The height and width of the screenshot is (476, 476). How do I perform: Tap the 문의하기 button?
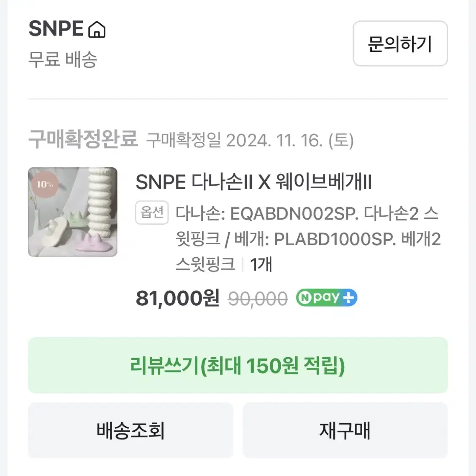coord(400,44)
